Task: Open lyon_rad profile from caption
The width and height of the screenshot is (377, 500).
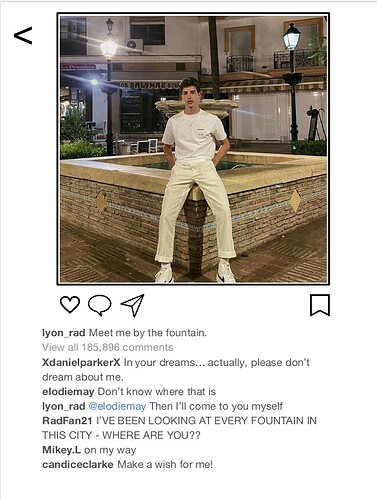Action: pos(64,333)
